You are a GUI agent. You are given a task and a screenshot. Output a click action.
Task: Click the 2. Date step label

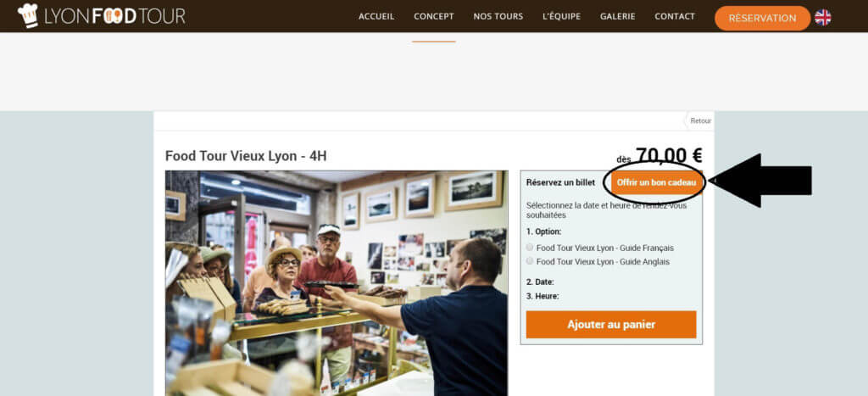click(x=540, y=282)
